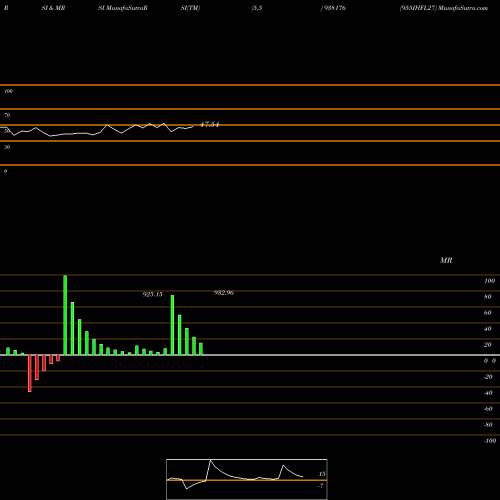Click the MR axis label 80
The width and height of the screenshot is (500, 500).
tap(487, 297)
